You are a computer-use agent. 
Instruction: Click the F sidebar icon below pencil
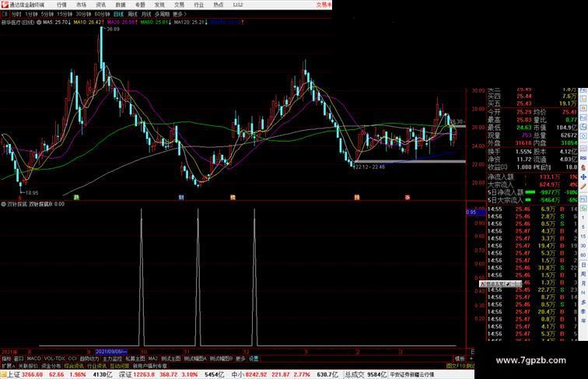click(583, 198)
